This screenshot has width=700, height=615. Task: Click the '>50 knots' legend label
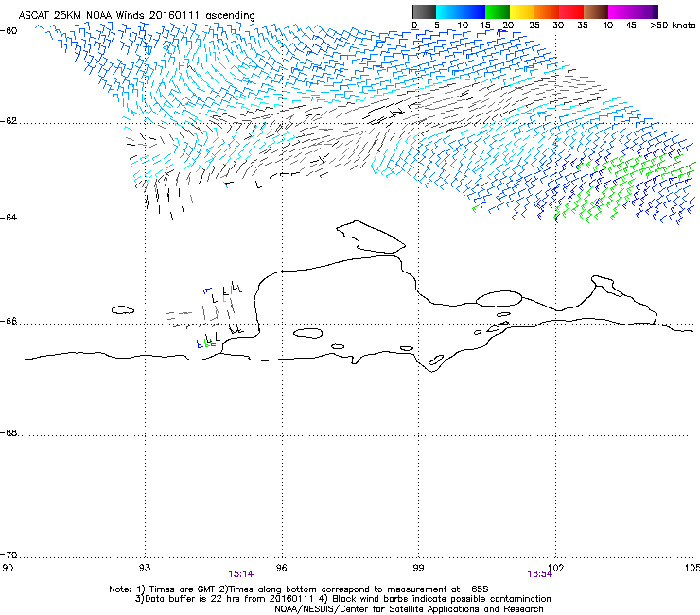point(673,26)
